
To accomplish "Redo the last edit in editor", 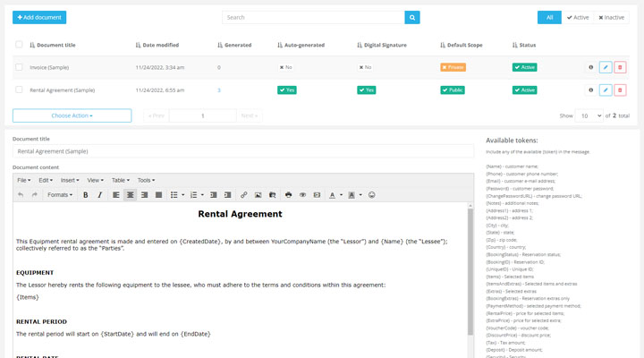I will coord(35,195).
